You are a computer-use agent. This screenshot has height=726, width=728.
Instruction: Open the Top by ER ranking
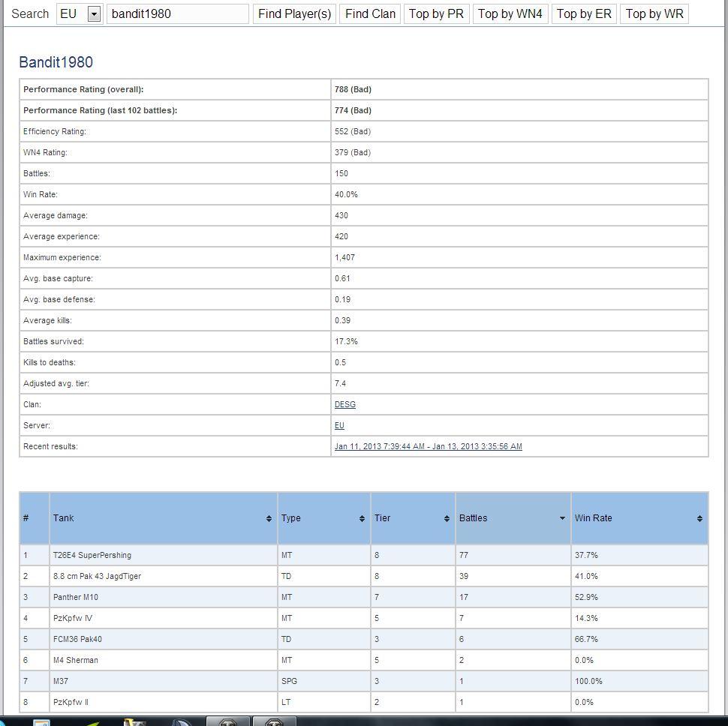pyautogui.click(x=584, y=14)
